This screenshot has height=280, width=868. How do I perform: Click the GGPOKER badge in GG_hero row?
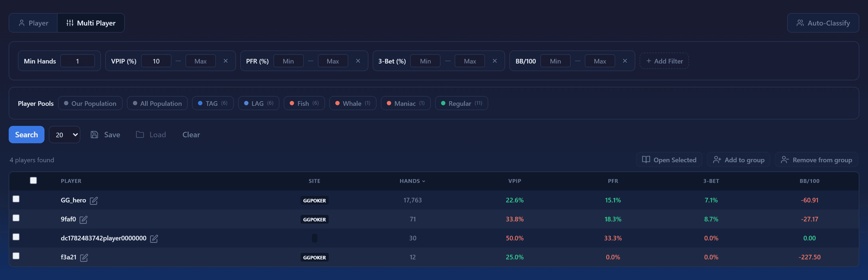[314, 201]
